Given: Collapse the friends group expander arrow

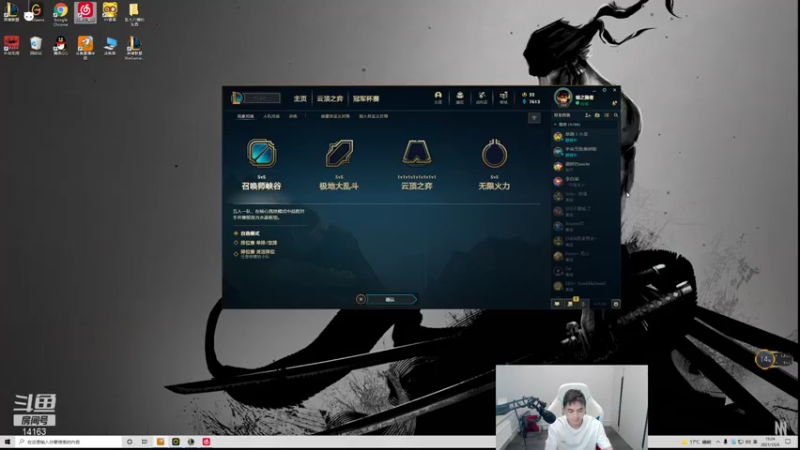Looking at the screenshot, I should tap(556, 124).
